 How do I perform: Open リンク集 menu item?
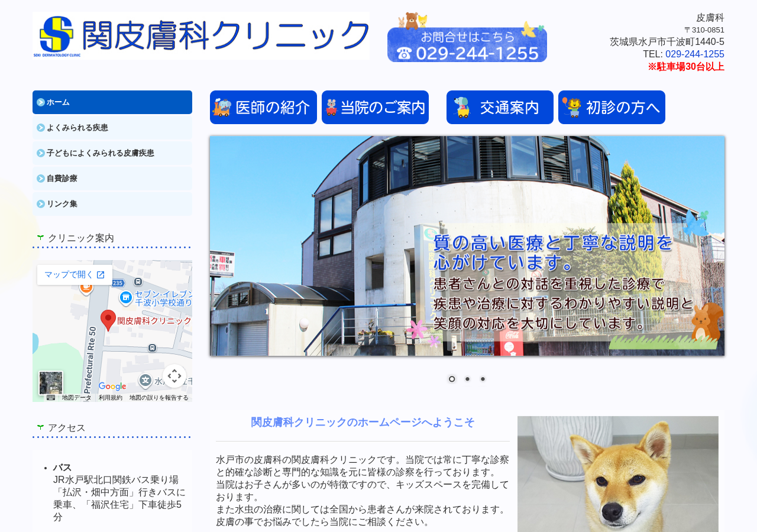[112, 204]
